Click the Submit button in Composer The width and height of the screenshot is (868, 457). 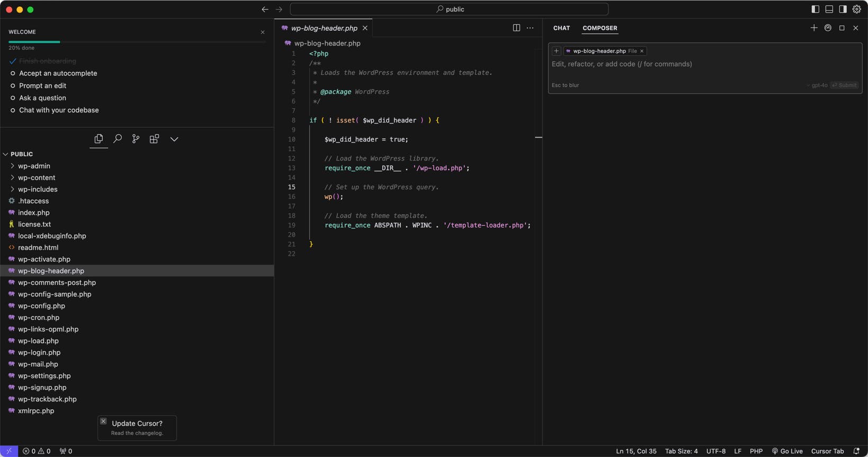tap(844, 85)
